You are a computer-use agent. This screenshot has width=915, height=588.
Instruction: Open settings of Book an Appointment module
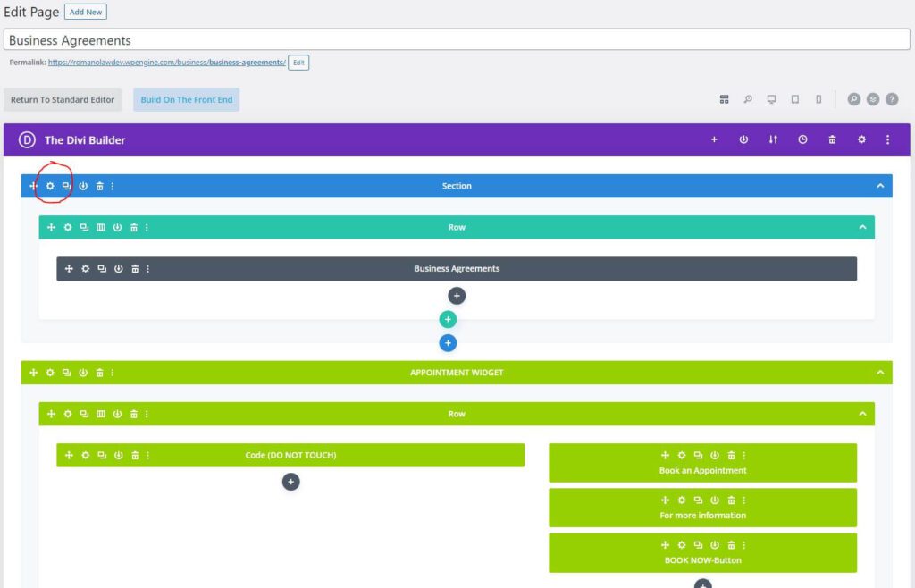[682, 456]
